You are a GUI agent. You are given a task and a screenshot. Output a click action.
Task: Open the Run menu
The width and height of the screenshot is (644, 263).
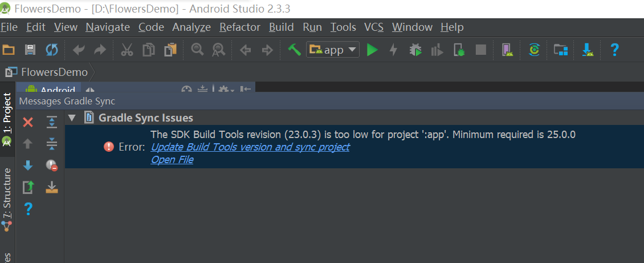312,27
